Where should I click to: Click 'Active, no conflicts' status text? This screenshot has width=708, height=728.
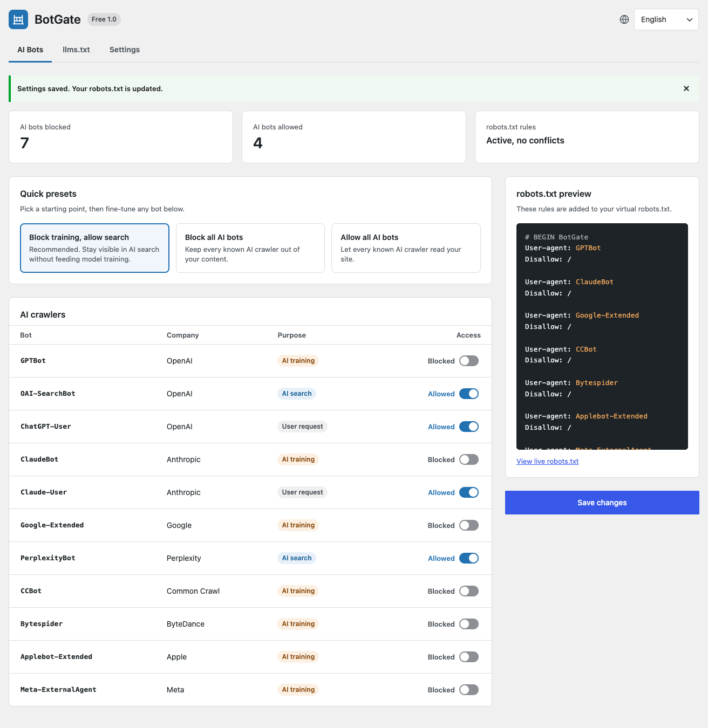tap(525, 141)
